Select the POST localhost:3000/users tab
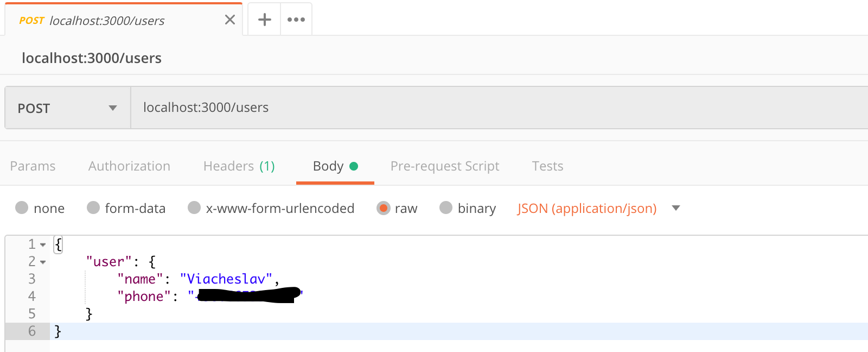 point(124,20)
